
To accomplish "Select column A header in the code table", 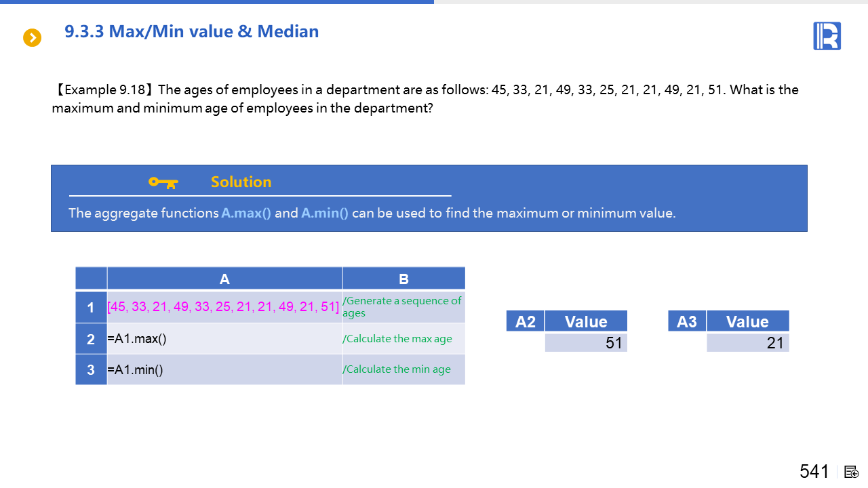I will coord(224,279).
